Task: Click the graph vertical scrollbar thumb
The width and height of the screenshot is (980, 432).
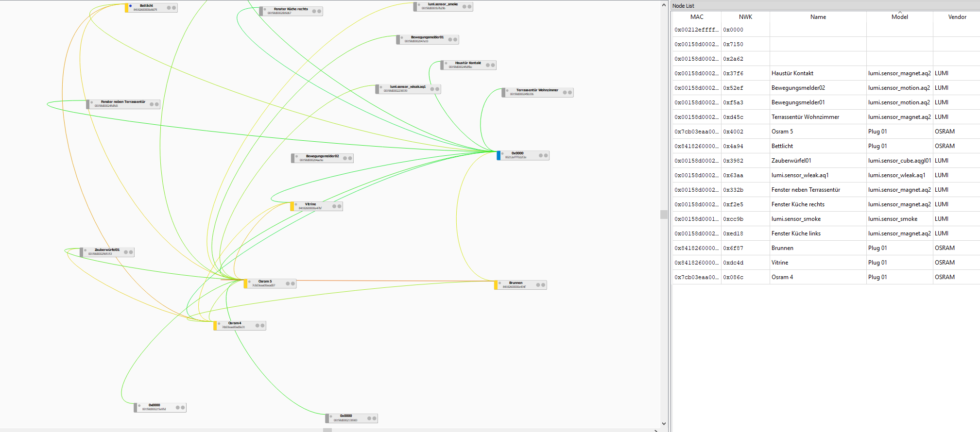Action: point(664,215)
